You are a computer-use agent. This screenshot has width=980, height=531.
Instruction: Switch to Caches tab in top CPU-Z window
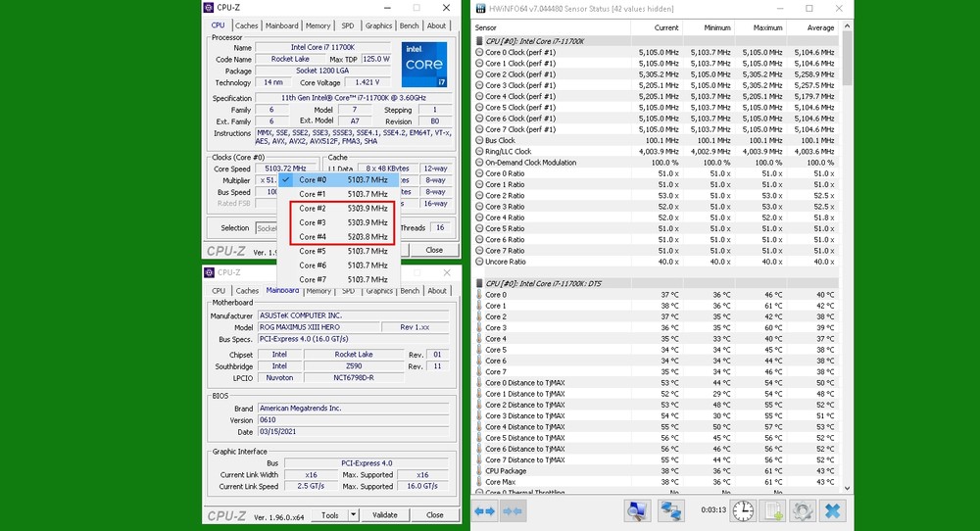click(x=247, y=25)
